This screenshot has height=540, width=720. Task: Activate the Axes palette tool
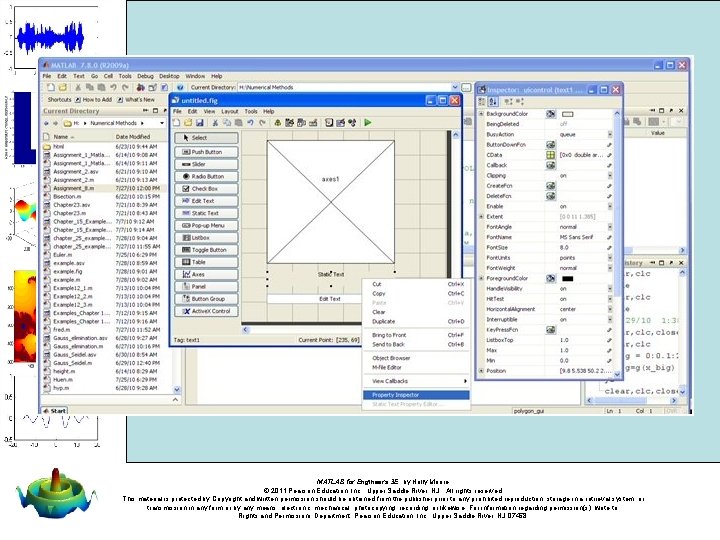pyautogui.click(x=206, y=274)
